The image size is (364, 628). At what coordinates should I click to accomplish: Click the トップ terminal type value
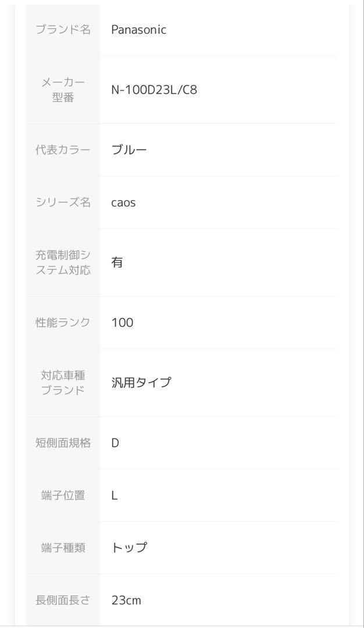click(129, 548)
